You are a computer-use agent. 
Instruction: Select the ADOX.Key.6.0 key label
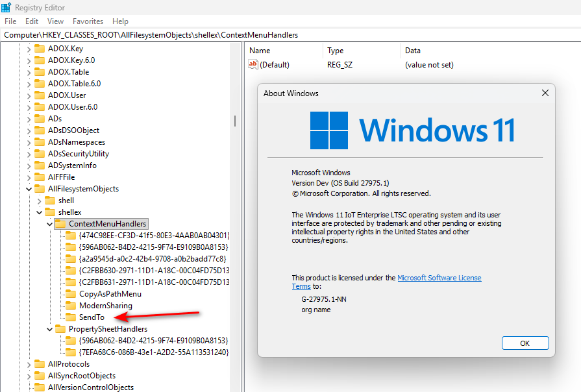click(x=71, y=60)
